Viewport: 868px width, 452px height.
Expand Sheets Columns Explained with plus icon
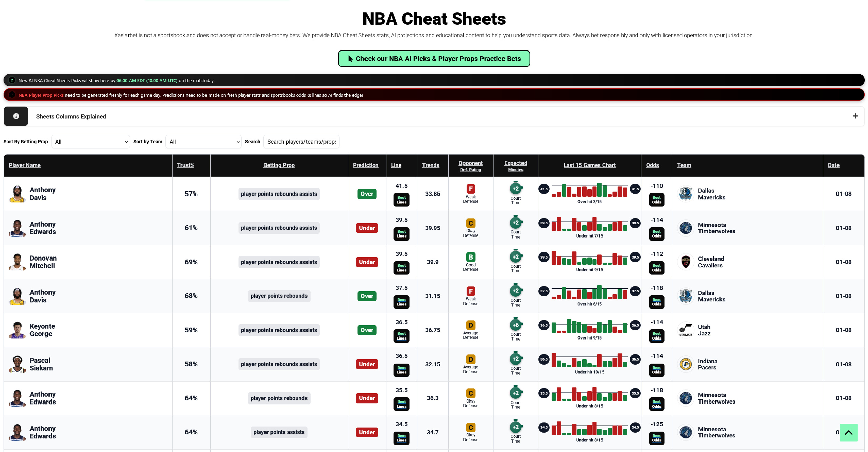coord(855,116)
